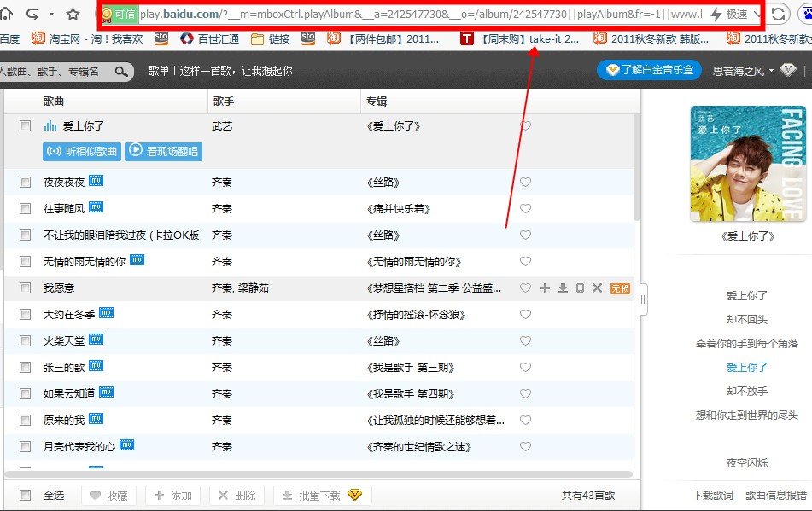The image size is (812, 511).
Task: Click the 爱上你了 album cover thumbnail
Action: [749, 164]
